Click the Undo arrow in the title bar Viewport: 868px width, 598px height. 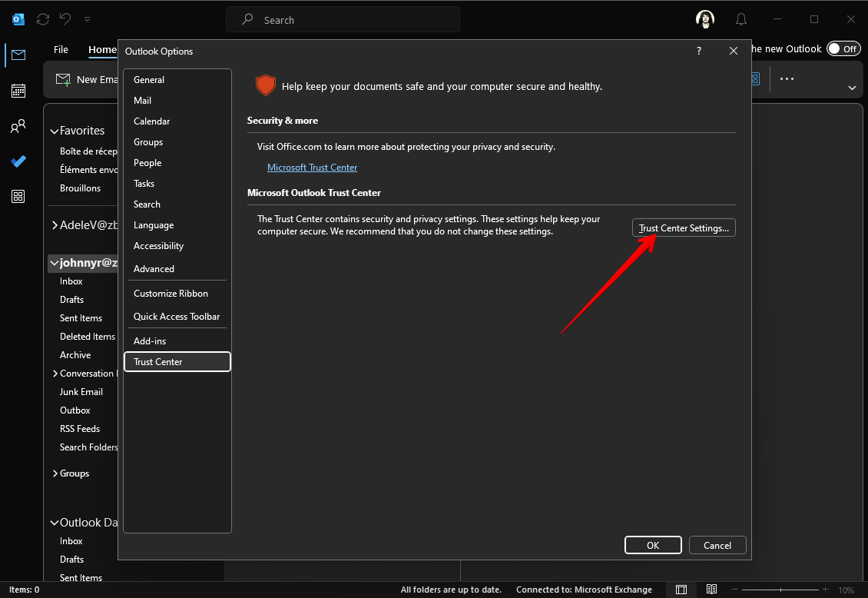(x=65, y=19)
